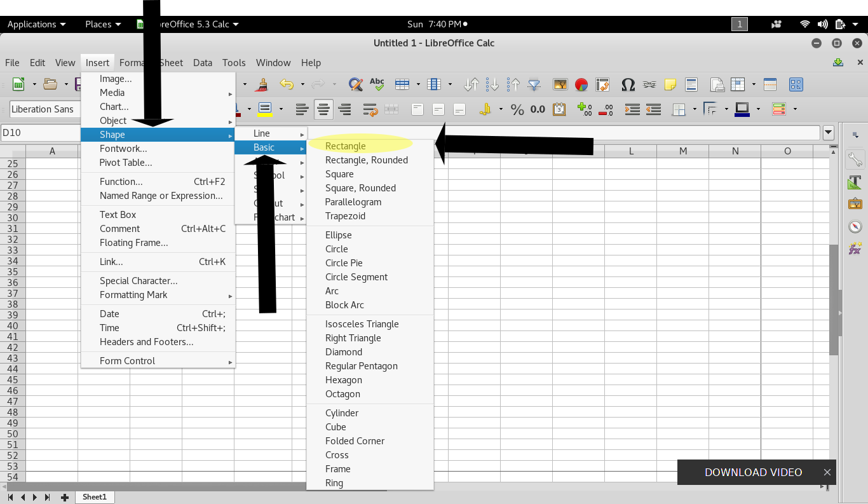The width and height of the screenshot is (868, 504).
Task: Open the Tools menu
Action: pos(234,62)
